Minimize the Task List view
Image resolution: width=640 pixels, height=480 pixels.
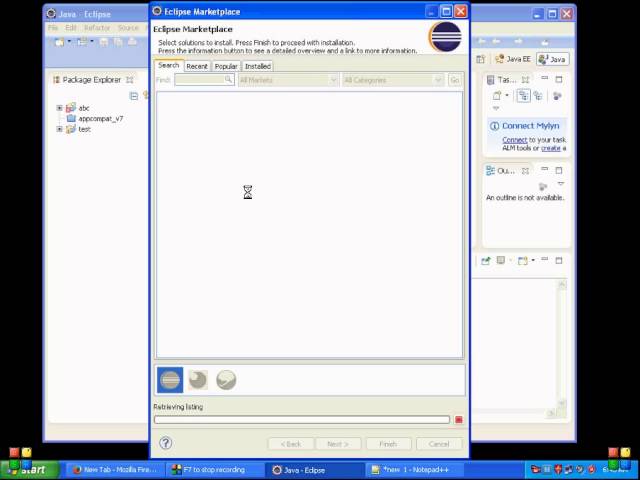click(x=544, y=78)
